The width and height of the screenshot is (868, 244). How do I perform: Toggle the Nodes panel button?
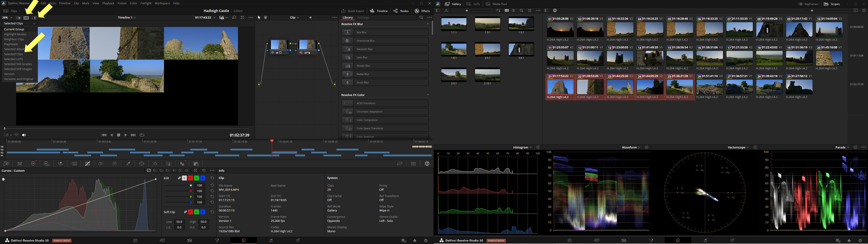tap(401, 11)
